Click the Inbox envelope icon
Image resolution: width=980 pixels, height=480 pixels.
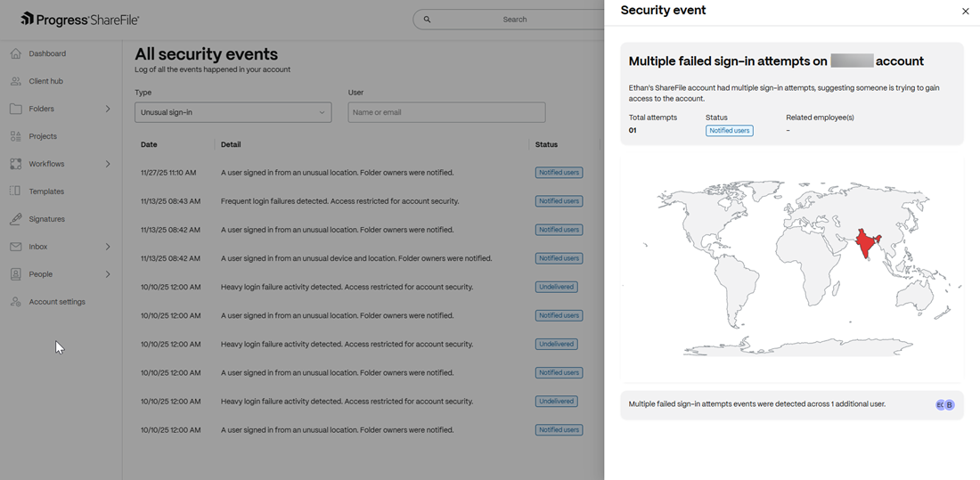coord(16,247)
